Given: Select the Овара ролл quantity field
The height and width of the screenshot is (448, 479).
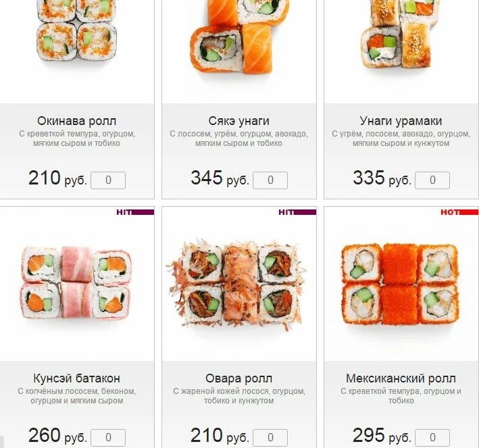Looking at the screenshot, I should coord(270,438).
